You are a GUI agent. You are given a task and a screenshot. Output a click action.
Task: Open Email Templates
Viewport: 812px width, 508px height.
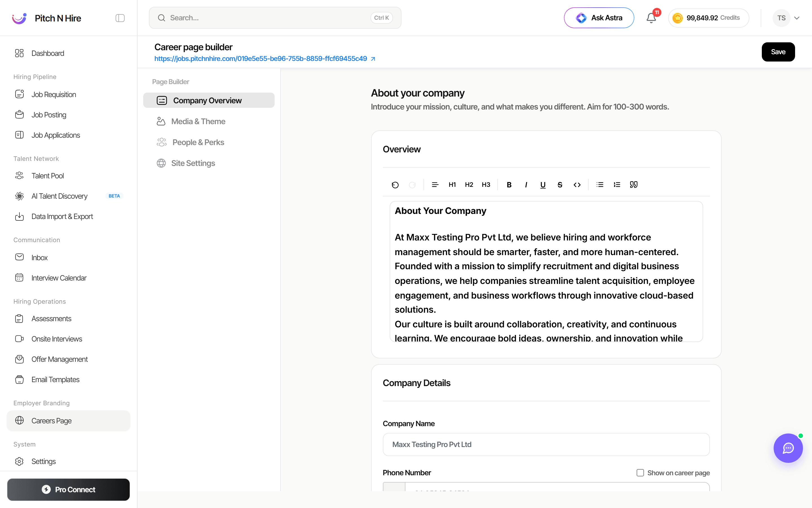[x=69, y=379]
